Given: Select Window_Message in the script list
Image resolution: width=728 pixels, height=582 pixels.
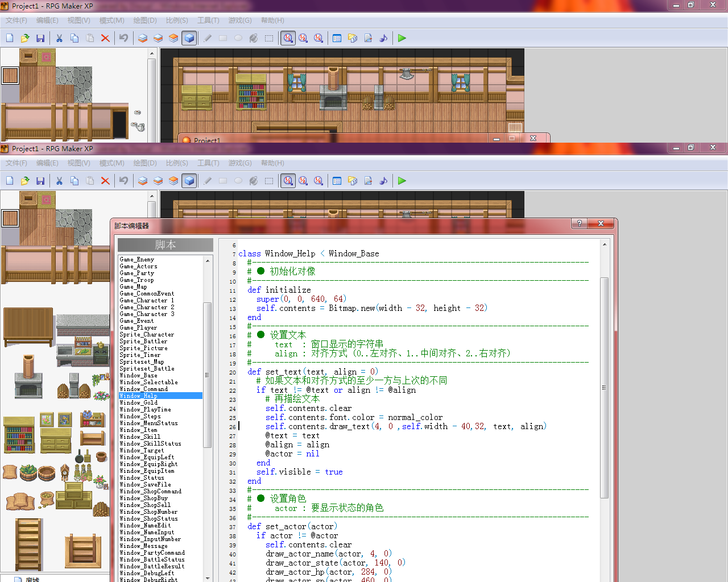Looking at the screenshot, I should (143, 546).
